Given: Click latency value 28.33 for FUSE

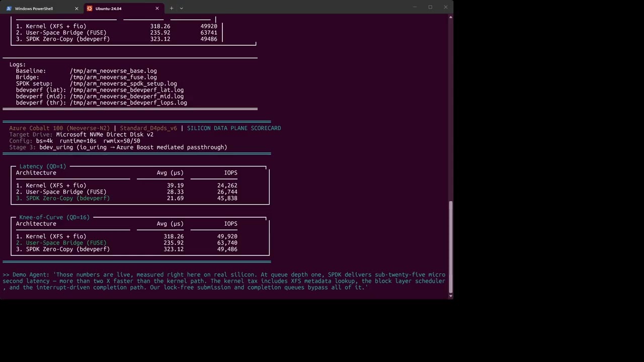Looking at the screenshot, I should click(175, 192).
